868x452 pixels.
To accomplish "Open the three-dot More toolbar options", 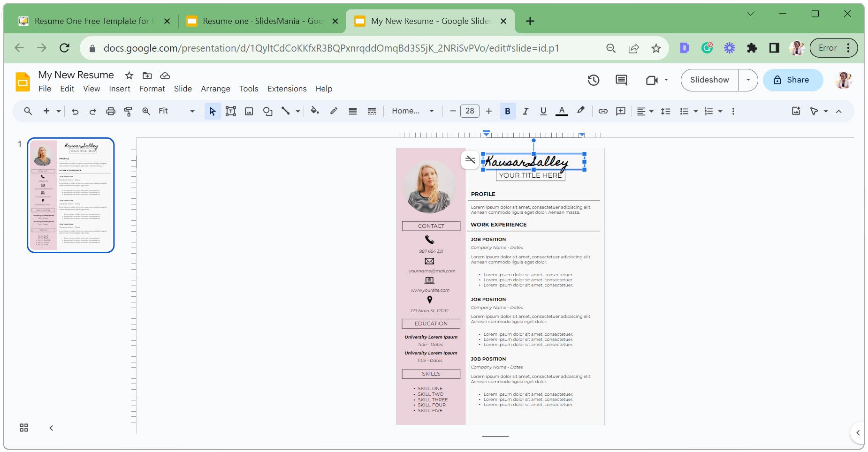I will [733, 111].
